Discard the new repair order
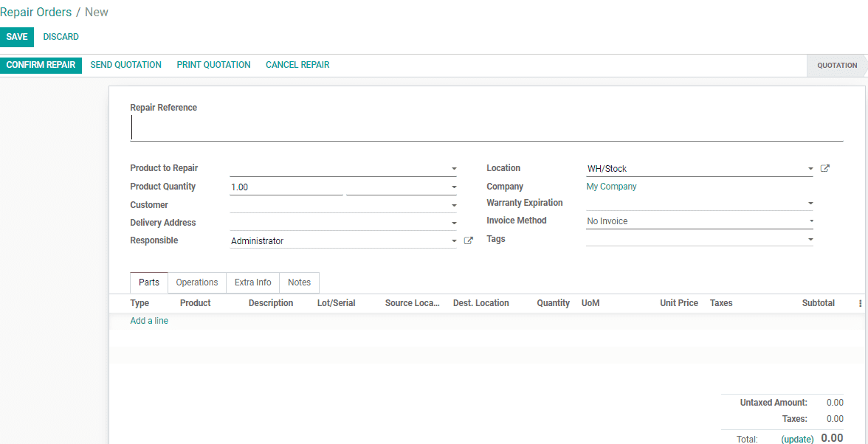868x444 pixels. (x=61, y=36)
